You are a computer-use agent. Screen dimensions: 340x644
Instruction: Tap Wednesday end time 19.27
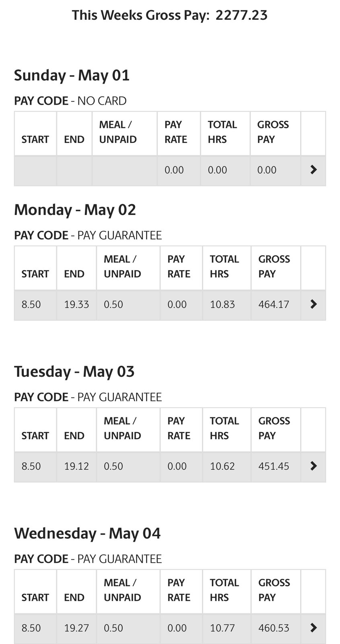click(76, 628)
